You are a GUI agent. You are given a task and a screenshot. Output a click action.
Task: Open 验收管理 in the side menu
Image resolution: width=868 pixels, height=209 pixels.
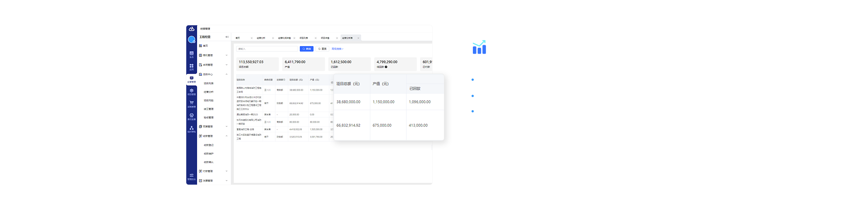[208, 118]
